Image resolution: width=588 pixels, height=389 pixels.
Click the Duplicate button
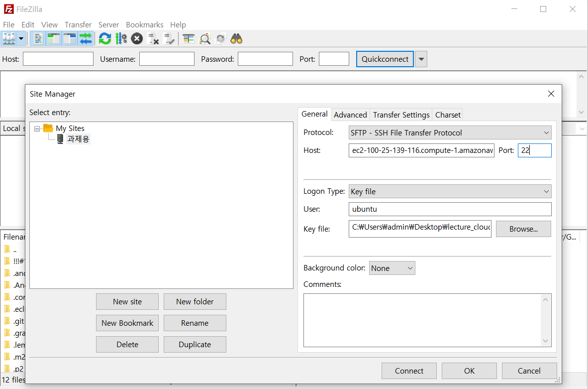pos(195,344)
